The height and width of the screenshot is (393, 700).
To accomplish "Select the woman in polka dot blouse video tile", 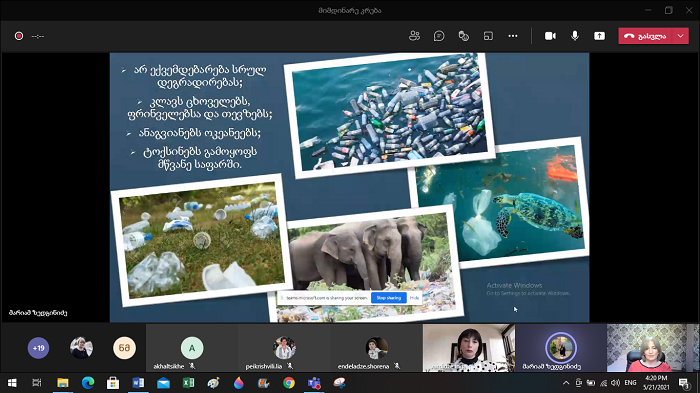I will pyautogui.click(x=469, y=348).
